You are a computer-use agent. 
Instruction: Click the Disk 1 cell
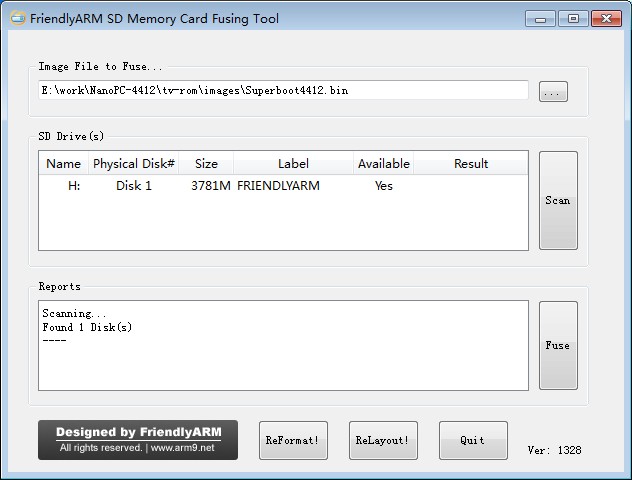(x=133, y=185)
